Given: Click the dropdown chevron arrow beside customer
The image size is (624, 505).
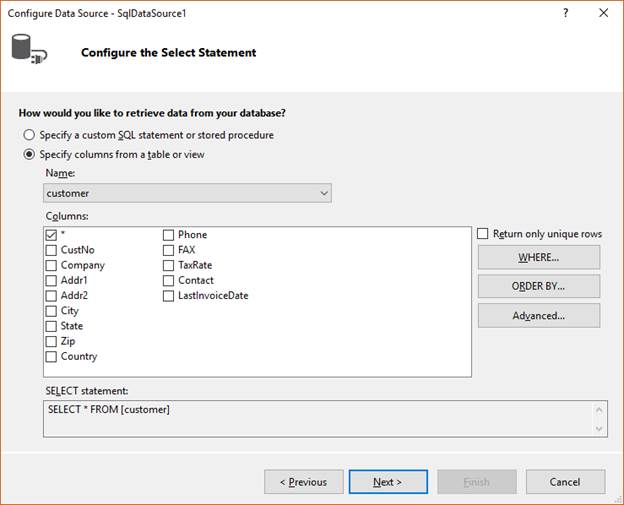Looking at the screenshot, I should tap(324, 193).
